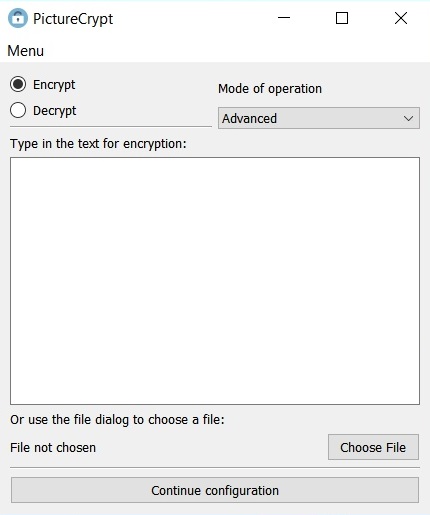This screenshot has height=515, width=430.
Task: Maximize the PictureCrypt window
Action: pyautogui.click(x=342, y=18)
